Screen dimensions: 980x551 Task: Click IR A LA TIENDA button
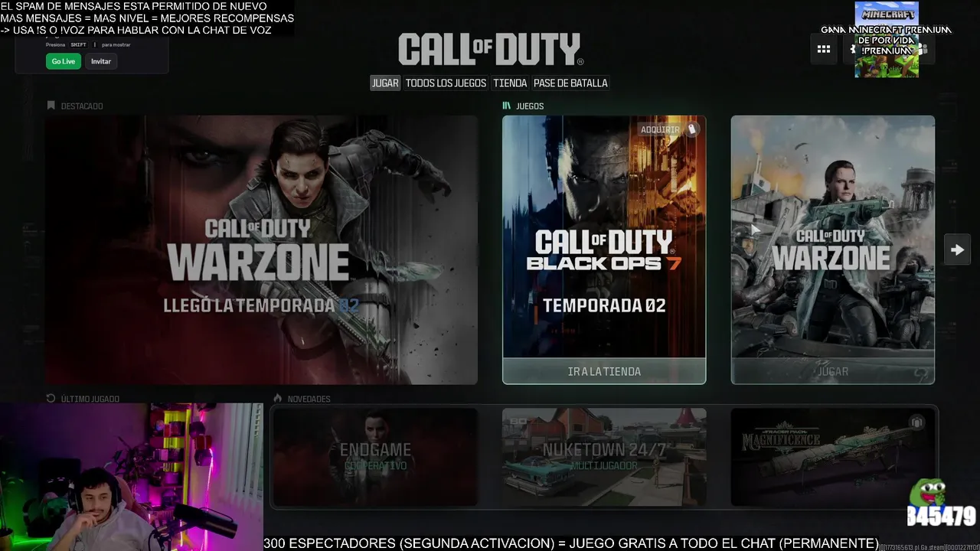[x=604, y=371]
